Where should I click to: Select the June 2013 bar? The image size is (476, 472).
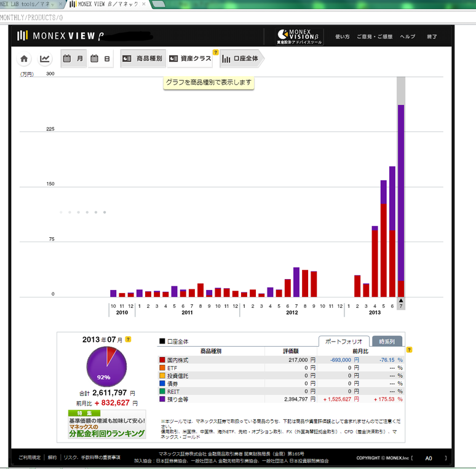click(392, 232)
